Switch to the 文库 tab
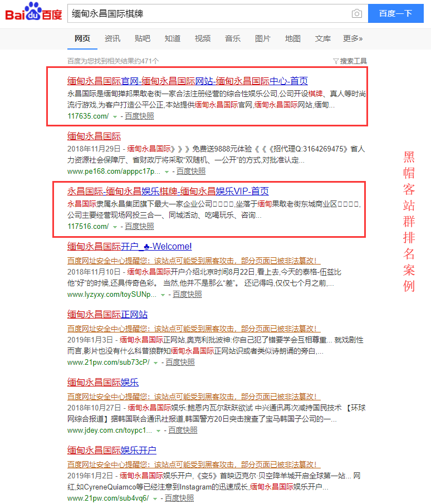Screen dimensions: 431x504 click(x=322, y=38)
